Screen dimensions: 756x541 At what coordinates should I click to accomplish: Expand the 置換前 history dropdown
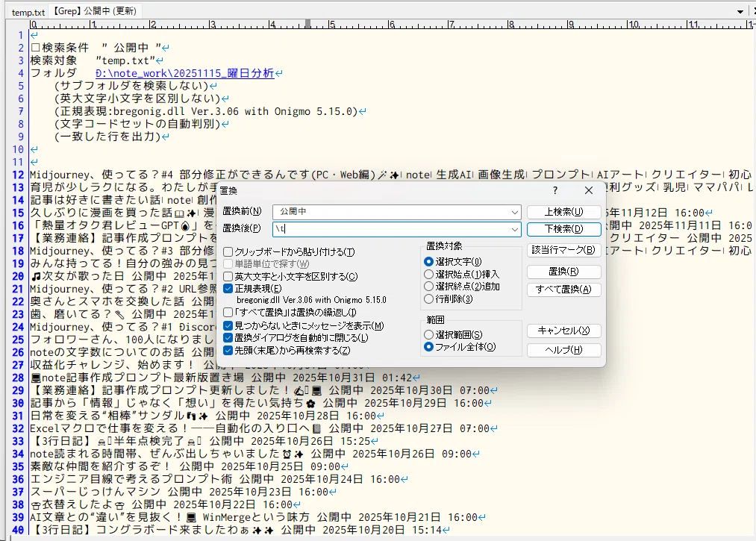pyautogui.click(x=514, y=212)
